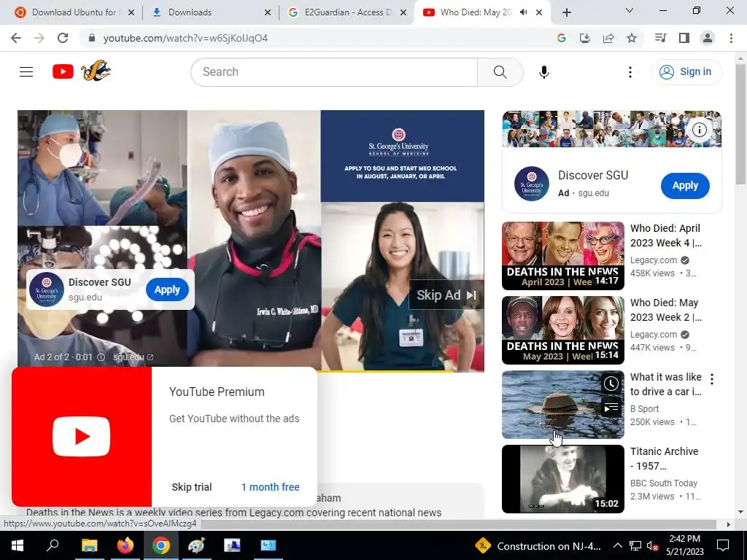747x560 pixels.
Task: Choose 1 month free Premium offer
Action: [x=270, y=487]
